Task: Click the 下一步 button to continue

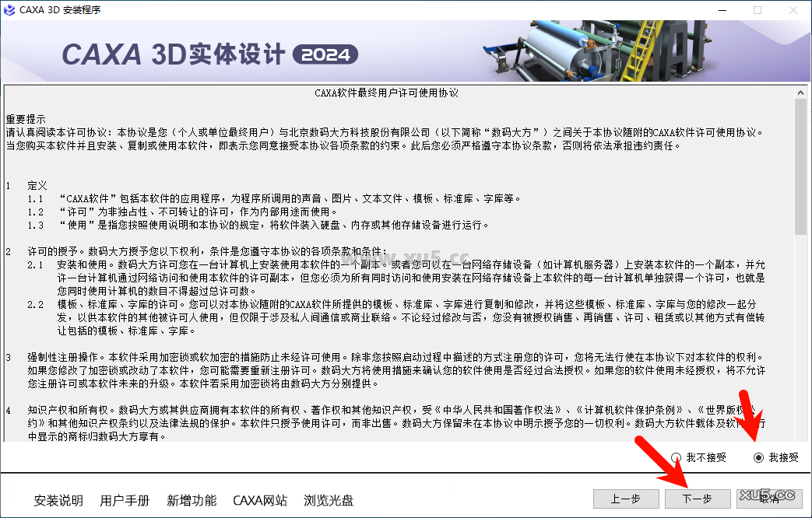Action: click(x=698, y=499)
